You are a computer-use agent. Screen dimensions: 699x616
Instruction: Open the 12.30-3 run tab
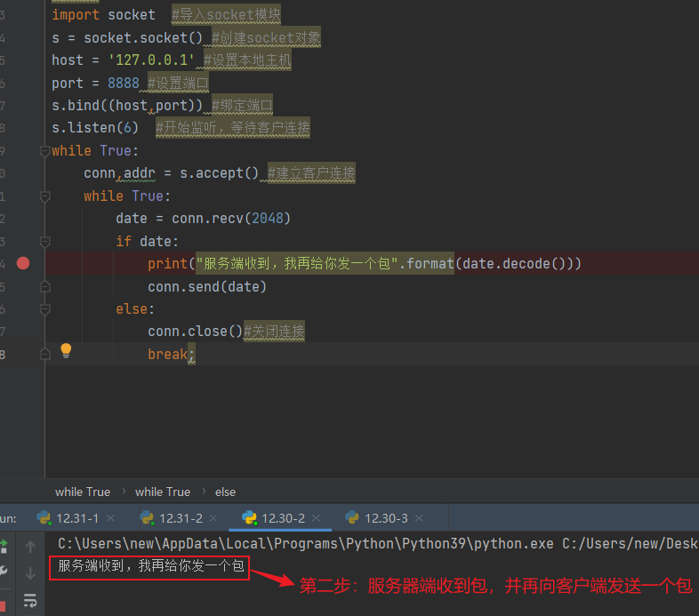coord(386,518)
